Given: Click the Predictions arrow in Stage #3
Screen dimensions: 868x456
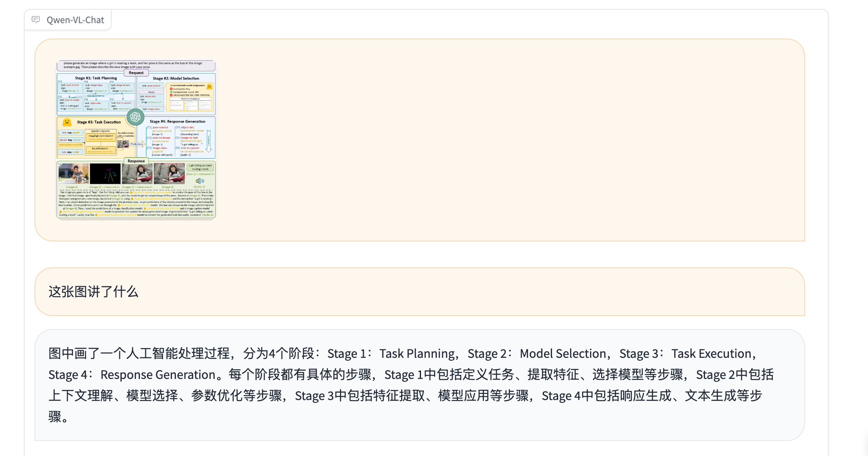Looking at the screenshot, I should pos(137,144).
